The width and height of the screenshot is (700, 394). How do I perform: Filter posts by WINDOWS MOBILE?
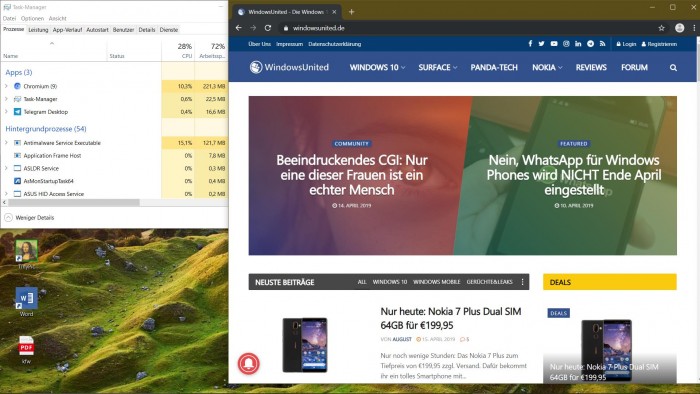pos(437,282)
